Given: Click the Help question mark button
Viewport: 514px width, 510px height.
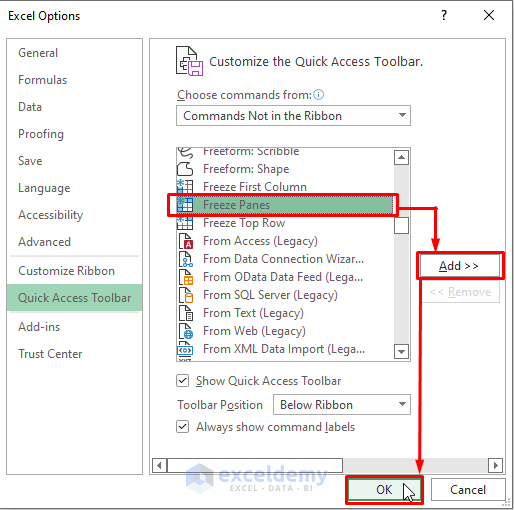Looking at the screenshot, I should [444, 15].
